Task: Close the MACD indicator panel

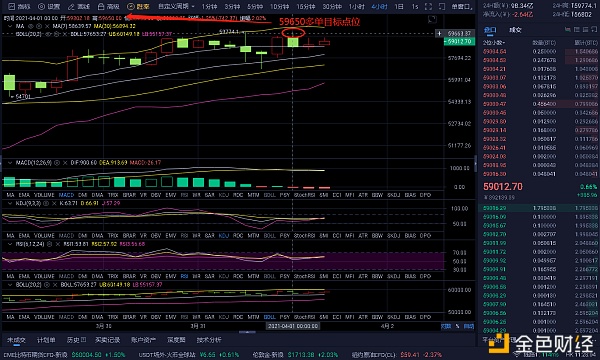Action: click(65, 163)
